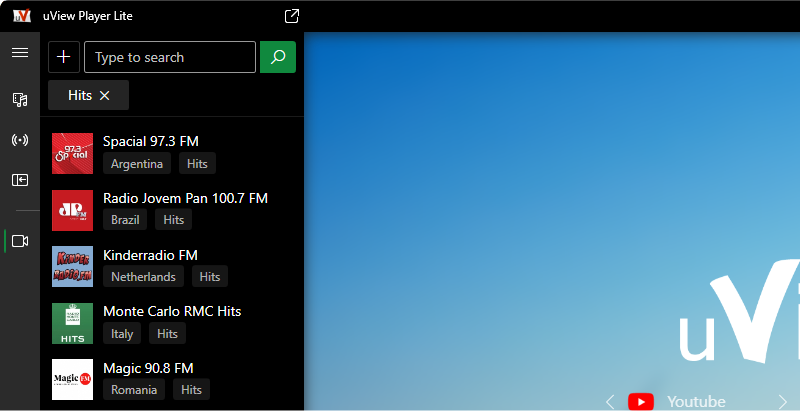
Task: Click Hits tag under Kinderradio FM
Action: [210, 276]
